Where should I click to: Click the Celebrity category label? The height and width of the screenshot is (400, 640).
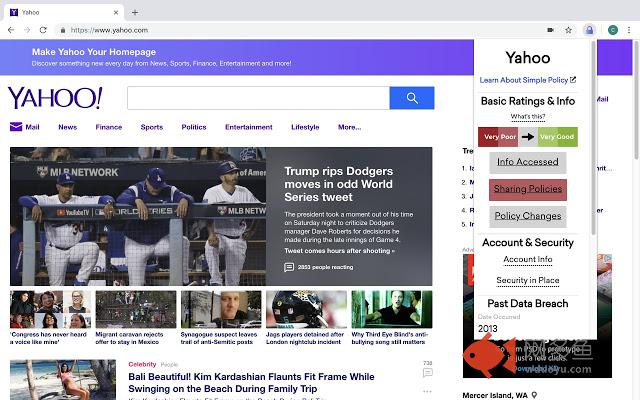[142, 364]
